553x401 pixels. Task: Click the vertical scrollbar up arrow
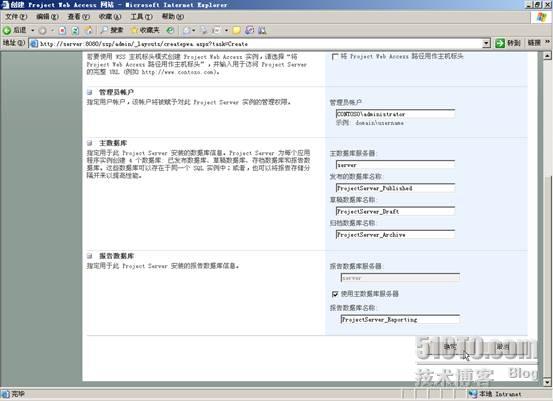pos(547,56)
